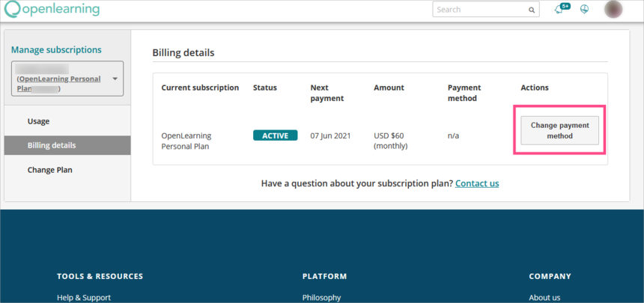This screenshot has width=644, height=303.
Task: Go to Change Plan
Action: (50, 170)
